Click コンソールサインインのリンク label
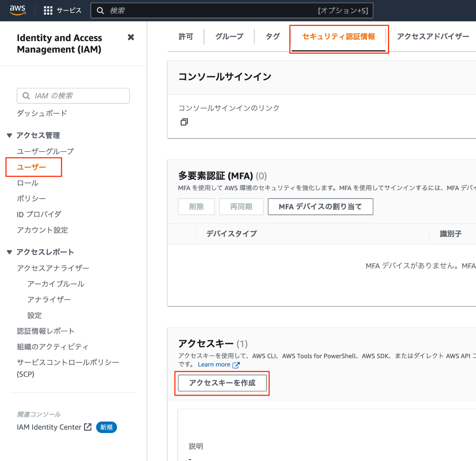 [229, 108]
